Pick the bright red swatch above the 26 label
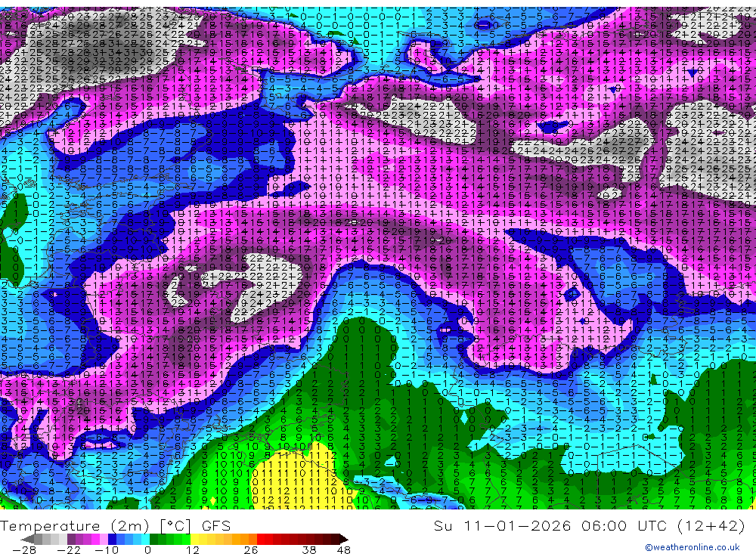Image resolution: width=756 pixels, height=554 pixels. pyautogui.click(x=261, y=540)
